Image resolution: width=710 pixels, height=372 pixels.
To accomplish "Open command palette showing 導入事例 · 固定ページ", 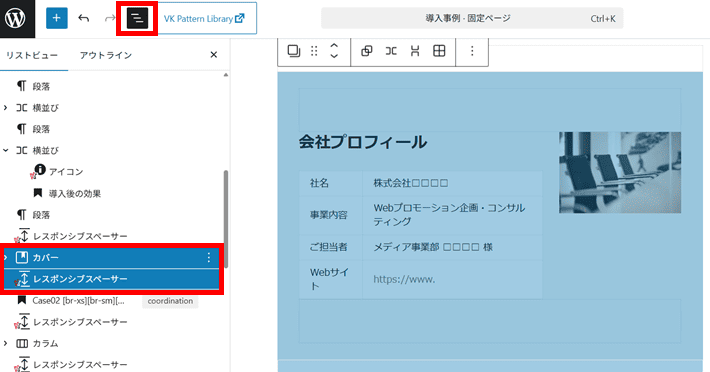I will click(x=472, y=18).
